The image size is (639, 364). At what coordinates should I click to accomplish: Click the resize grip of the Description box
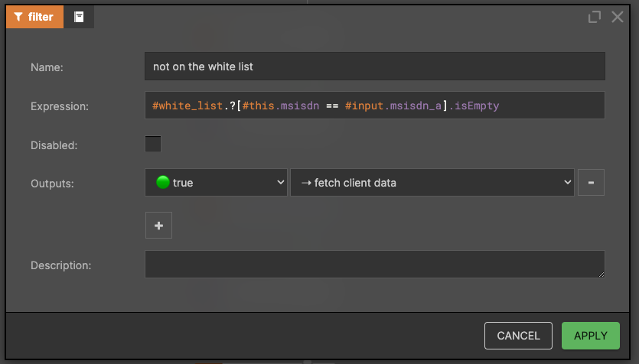click(602, 275)
